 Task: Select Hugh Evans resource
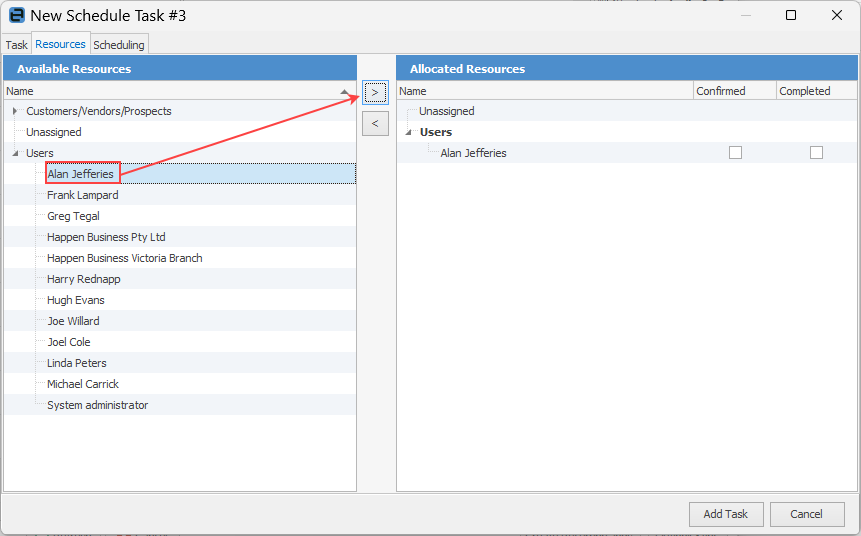75,300
